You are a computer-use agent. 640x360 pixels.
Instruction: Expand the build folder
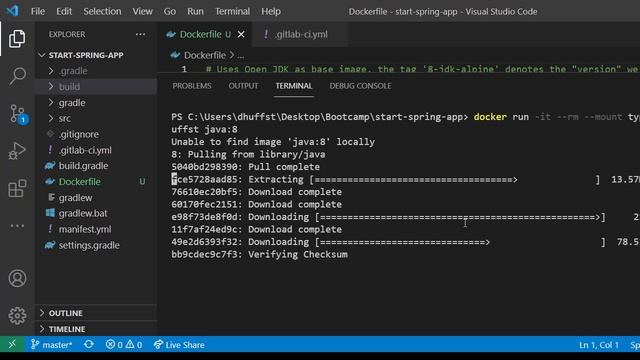click(x=96, y=87)
